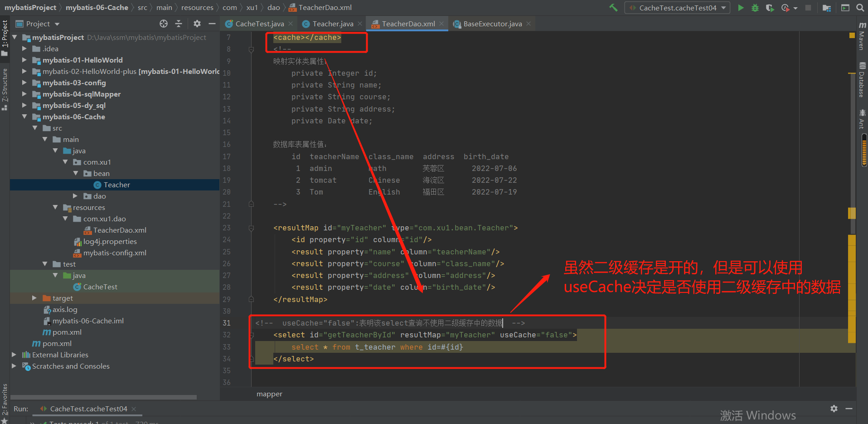The image size is (868, 424).
Task: Click the mapper breadcrumb below editor
Action: click(269, 394)
